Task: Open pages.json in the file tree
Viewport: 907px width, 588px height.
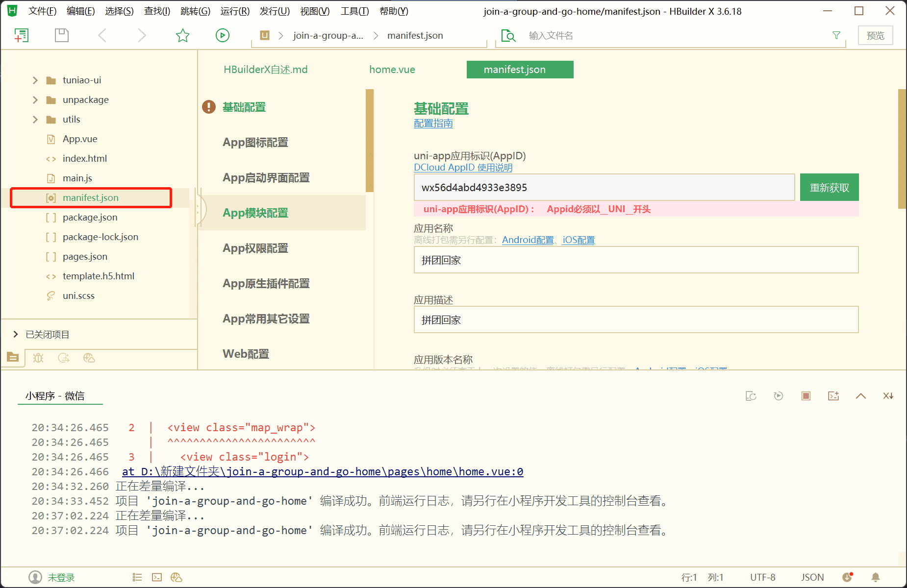Action: tap(85, 257)
